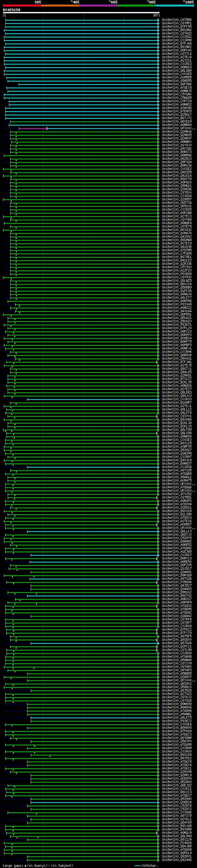Click the UniRef100_Q39099 label

(x=177, y=772)
